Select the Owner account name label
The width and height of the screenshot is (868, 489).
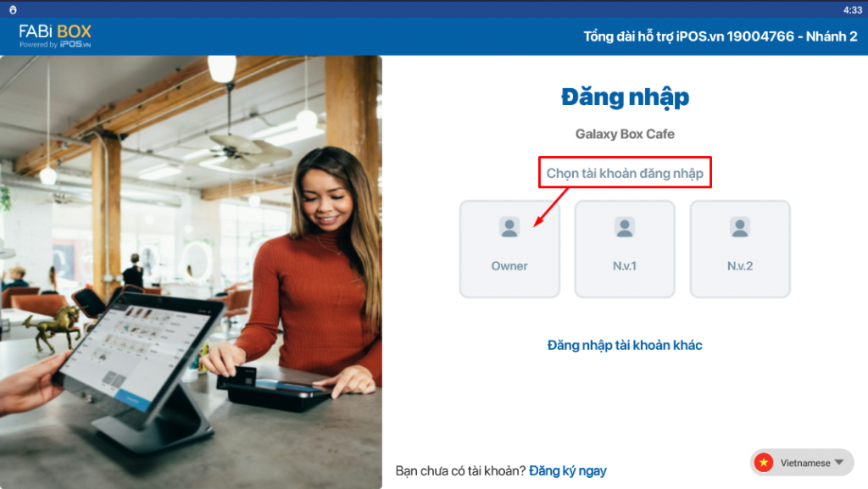(x=509, y=266)
